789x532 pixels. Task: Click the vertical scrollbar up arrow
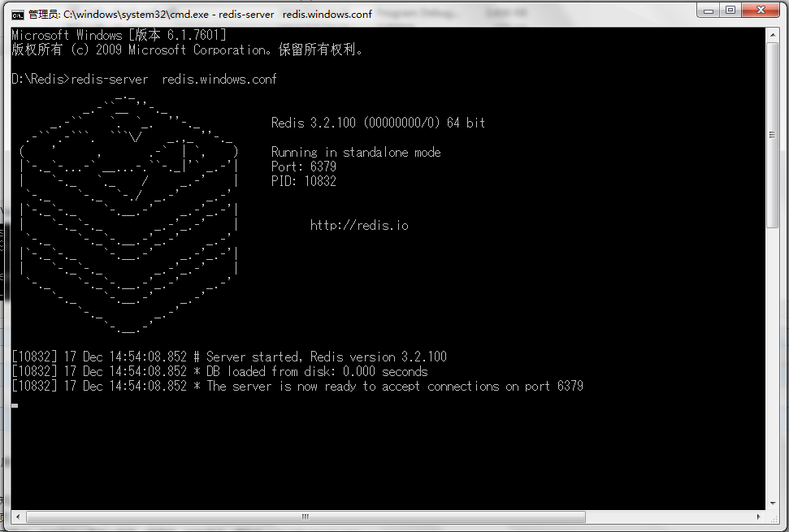773,35
